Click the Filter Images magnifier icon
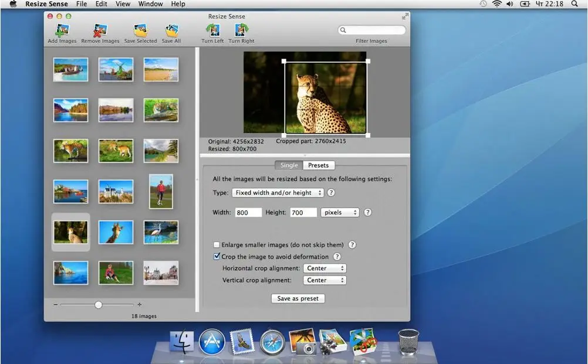Viewport: 588px width, 364px height. pyautogui.click(x=343, y=30)
